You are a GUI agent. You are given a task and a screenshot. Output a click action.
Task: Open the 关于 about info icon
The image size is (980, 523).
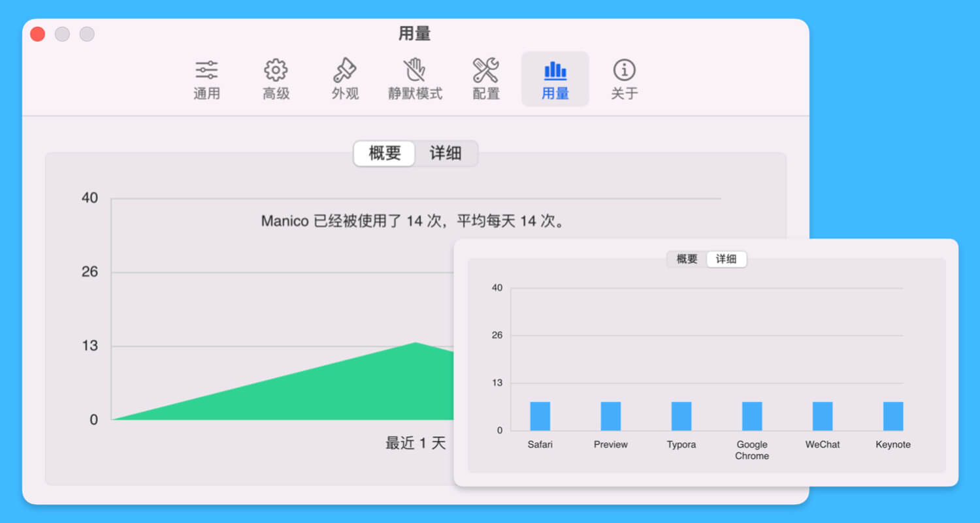(624, 71)
